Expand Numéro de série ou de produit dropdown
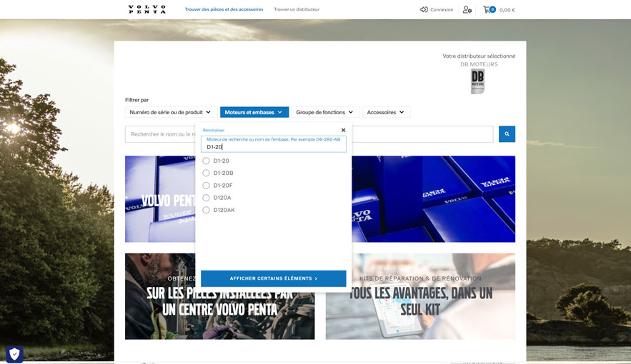This screenshot has width=631, height=364. [x=171, y=112]
